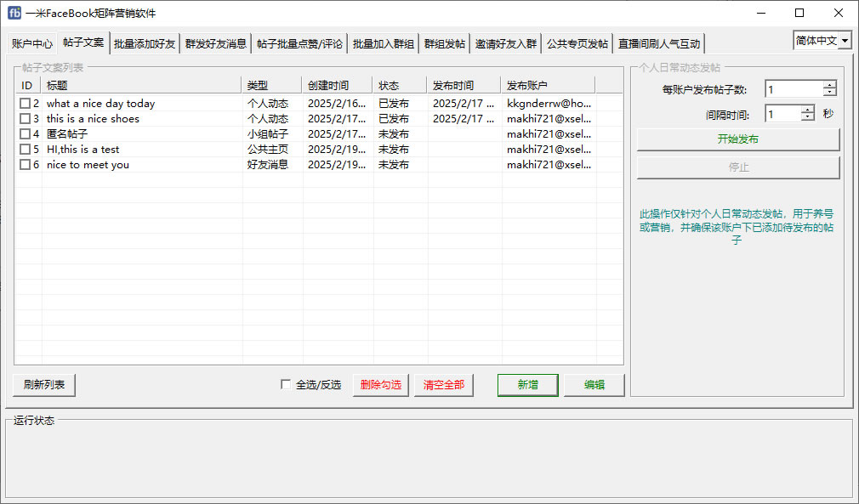
Task: Sort by the 状态 column header
Action: [400, 85]
